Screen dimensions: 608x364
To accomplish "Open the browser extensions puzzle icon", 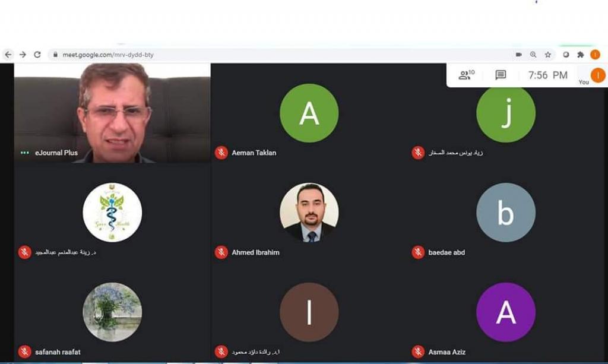I will [x=581, y=55].
